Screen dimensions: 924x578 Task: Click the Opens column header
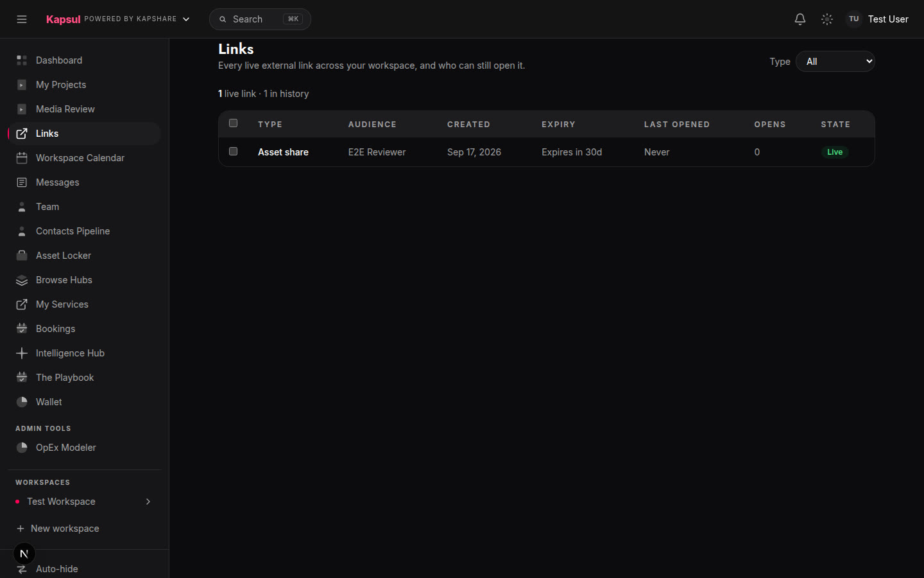(x=770, y=125)
